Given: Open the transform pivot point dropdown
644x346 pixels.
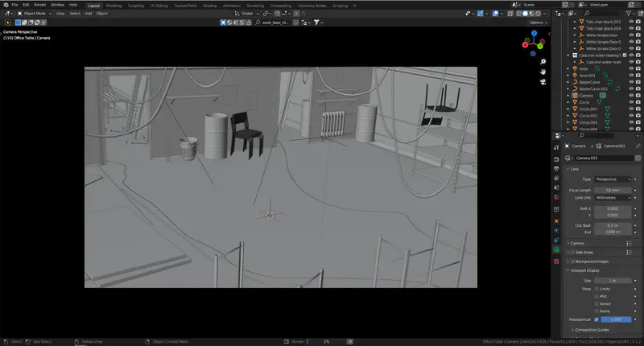Looking at the screenshot, I should [x=267, y=14].
